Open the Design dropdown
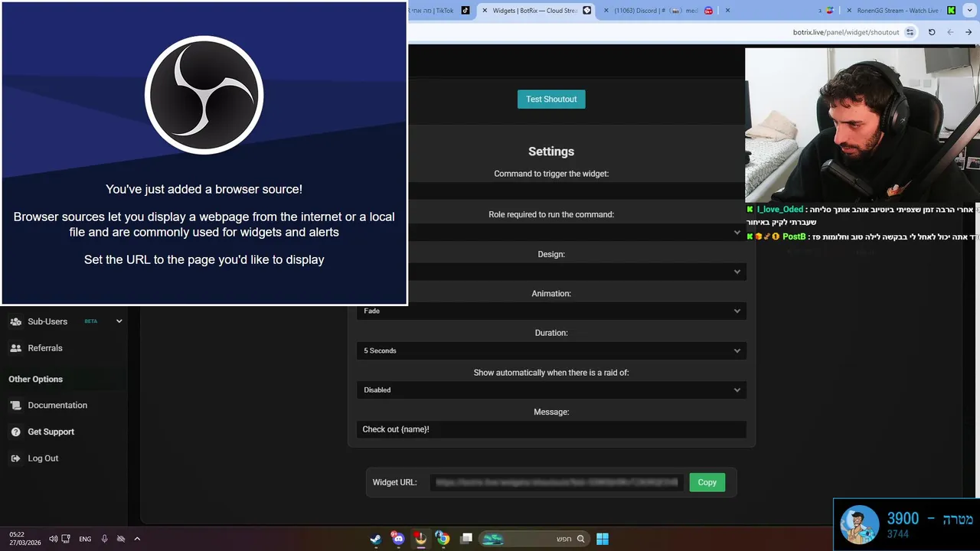The image size is (980, 551). coord(577,272)
